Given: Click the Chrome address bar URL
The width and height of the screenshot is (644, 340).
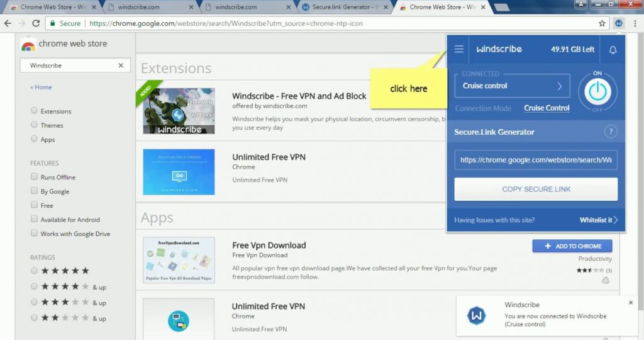Looking at the screenshot, I should pos(226,23).
